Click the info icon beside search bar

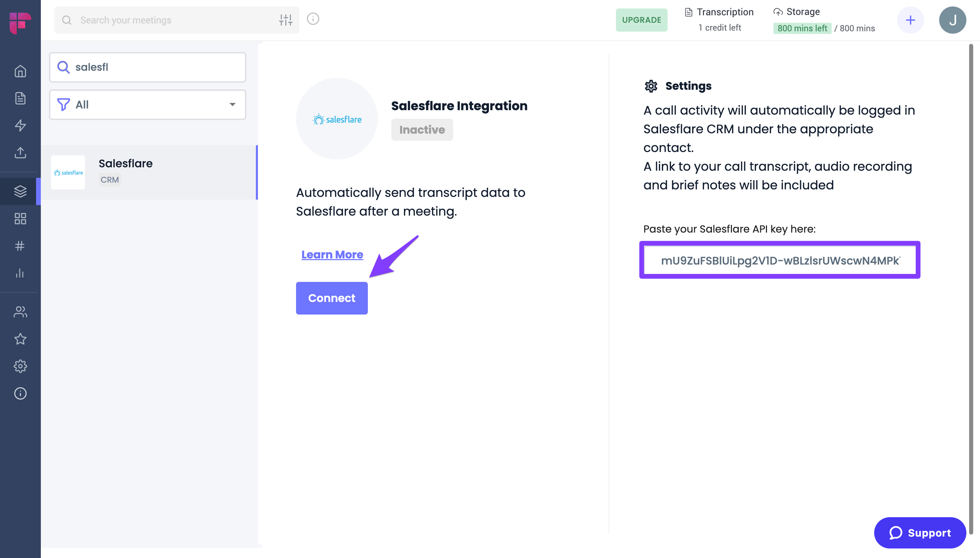[313, 19]
